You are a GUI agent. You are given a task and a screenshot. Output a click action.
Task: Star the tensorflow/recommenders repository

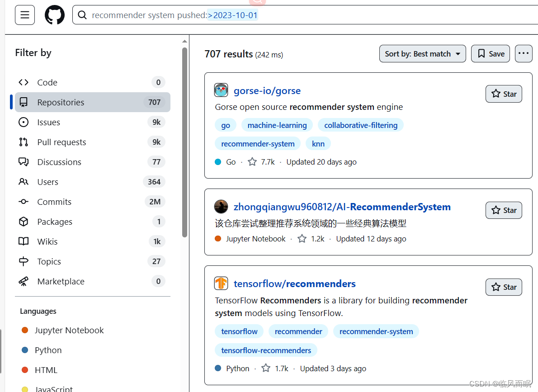504,287
